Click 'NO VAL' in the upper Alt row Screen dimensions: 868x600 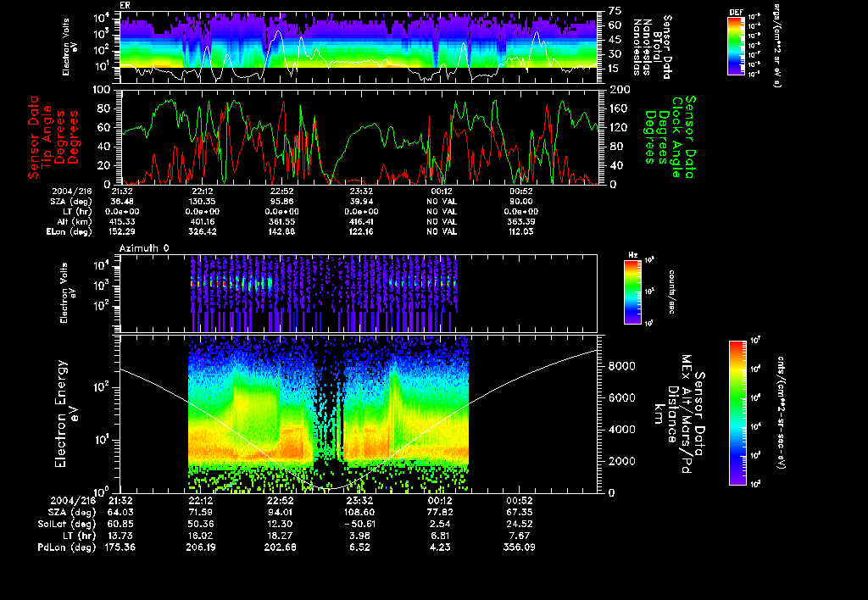(441, 221)
